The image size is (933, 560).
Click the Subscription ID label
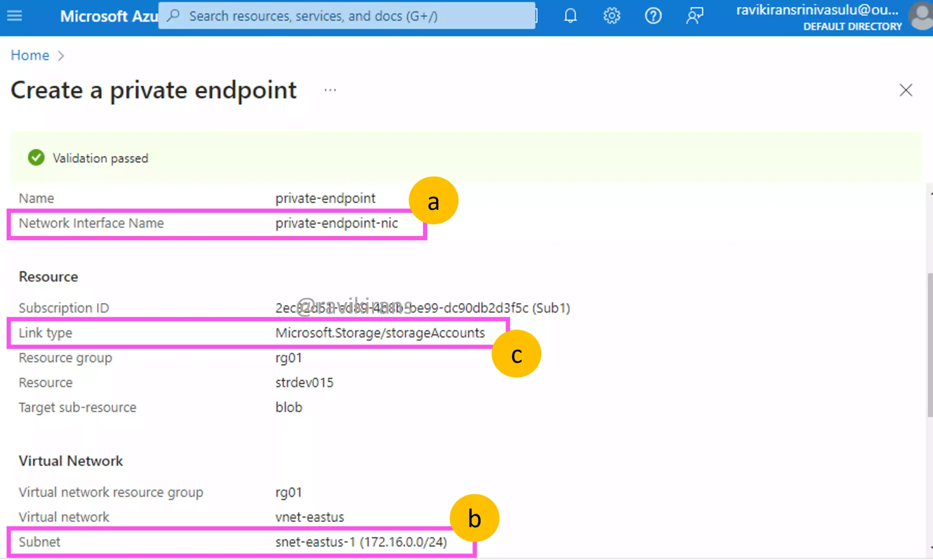pyautogui.click(x=64, y=308)
